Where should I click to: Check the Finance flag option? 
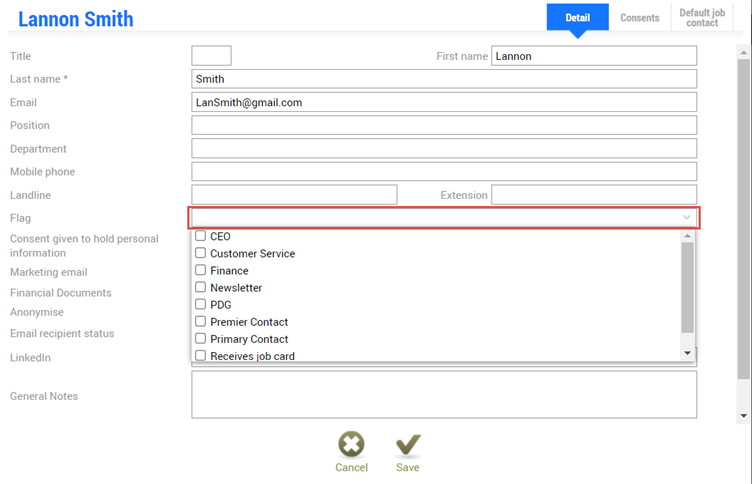click(201, 271)
